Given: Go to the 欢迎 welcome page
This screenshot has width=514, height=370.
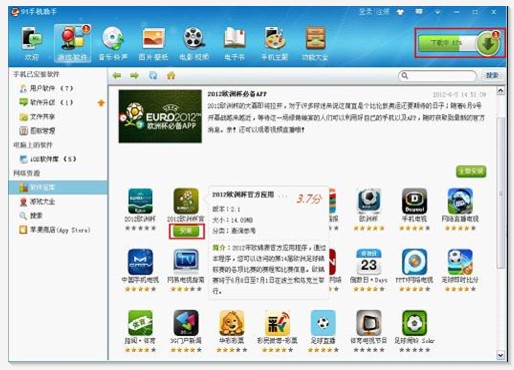Looking at the screenshot, I should click(32, 44).
